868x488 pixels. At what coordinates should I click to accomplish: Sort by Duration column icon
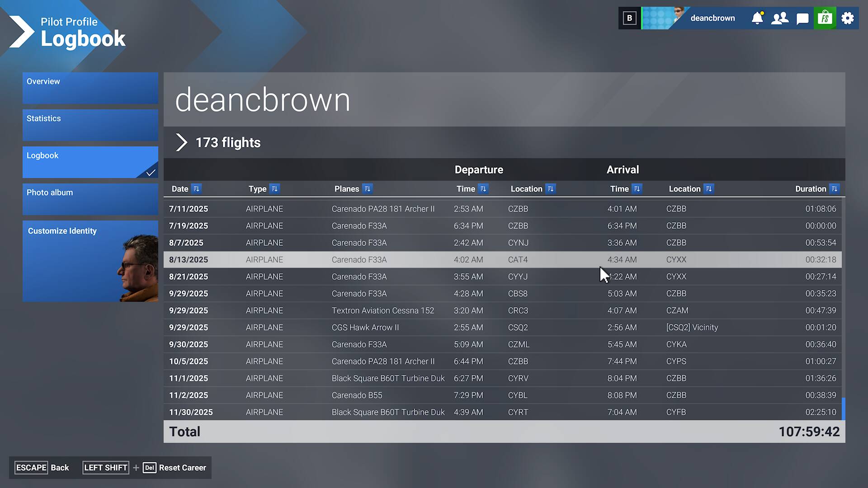[834, 189]
